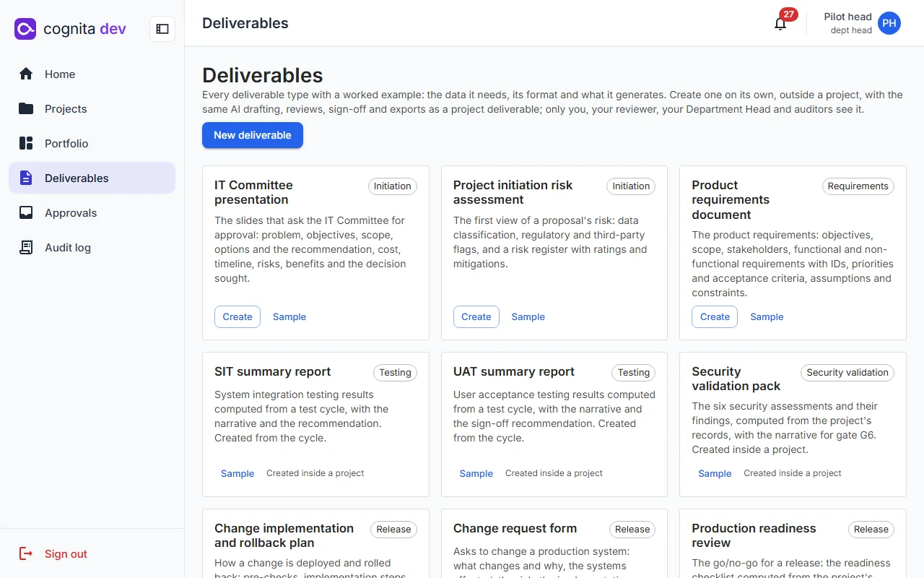Open Projects in sidebar
The width and height of the screenshot is (924, 578).
point(92,108)
